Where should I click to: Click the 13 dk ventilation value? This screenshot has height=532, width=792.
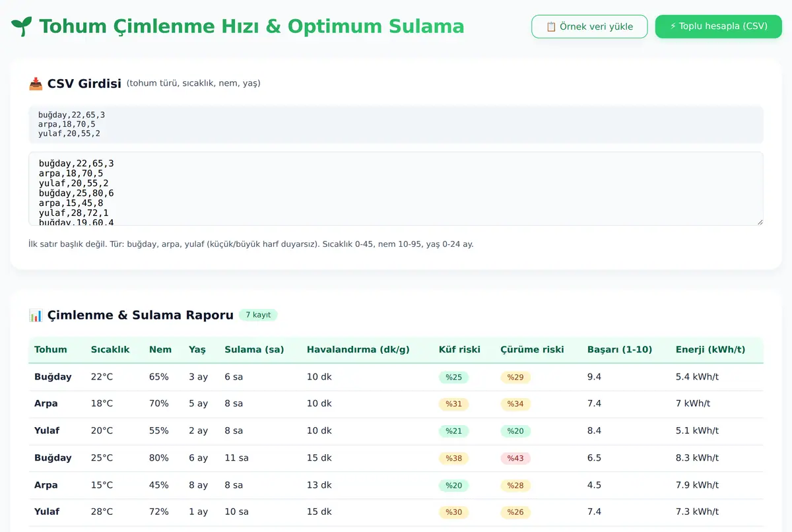319,484
